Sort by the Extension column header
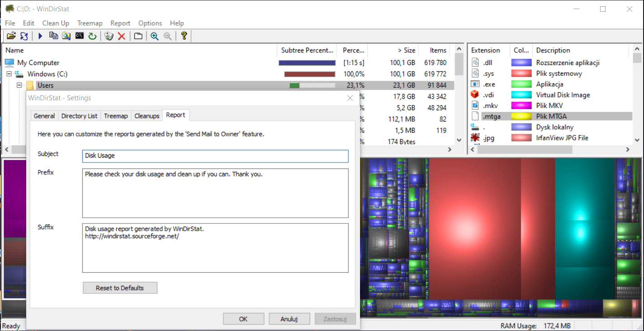 point(488,50)
